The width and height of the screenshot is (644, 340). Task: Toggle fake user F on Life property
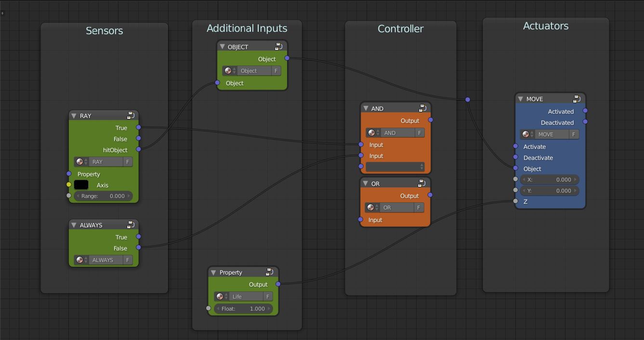coord(268,297)
